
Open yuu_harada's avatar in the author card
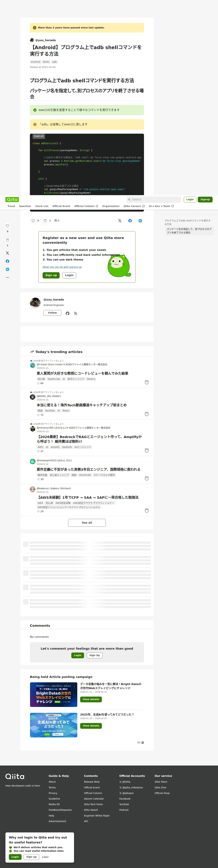pyautogui.click(x=35, y=303)
